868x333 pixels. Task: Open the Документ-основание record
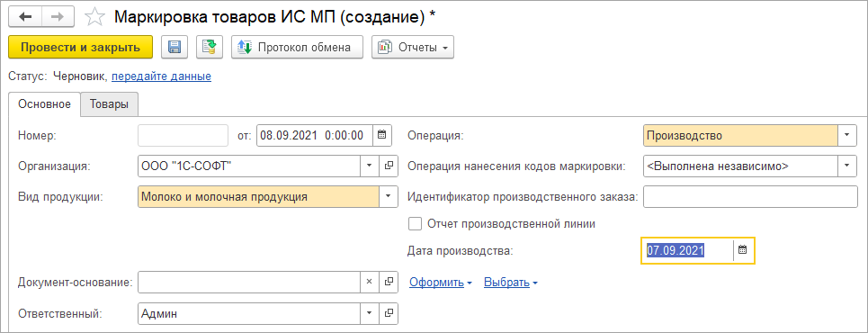click(x=389, y=282)
